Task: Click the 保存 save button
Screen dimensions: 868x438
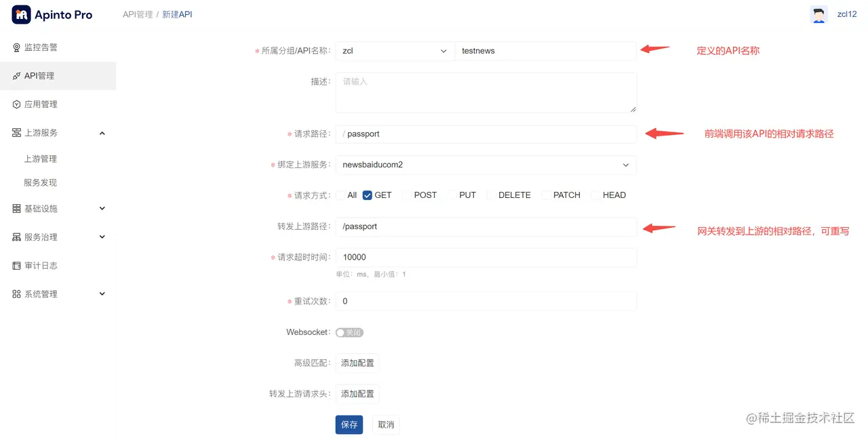Action: click(x=349, y=424)
